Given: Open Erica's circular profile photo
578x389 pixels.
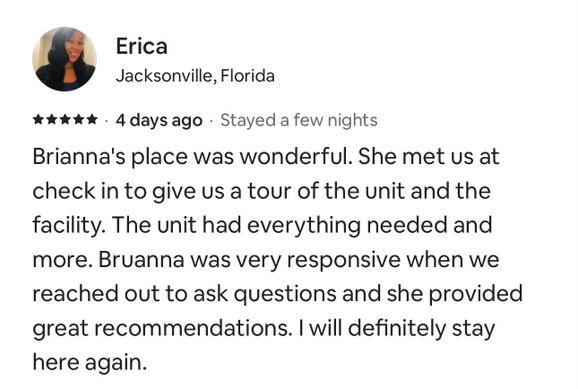Looking at the screenshot, I should coord(65,59).
